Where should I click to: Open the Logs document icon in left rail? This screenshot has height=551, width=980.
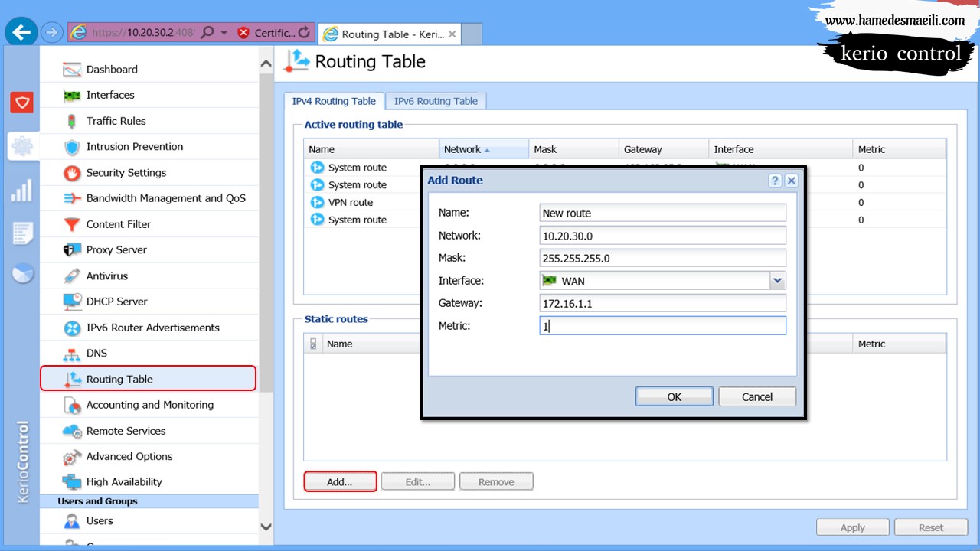[22, 233]
